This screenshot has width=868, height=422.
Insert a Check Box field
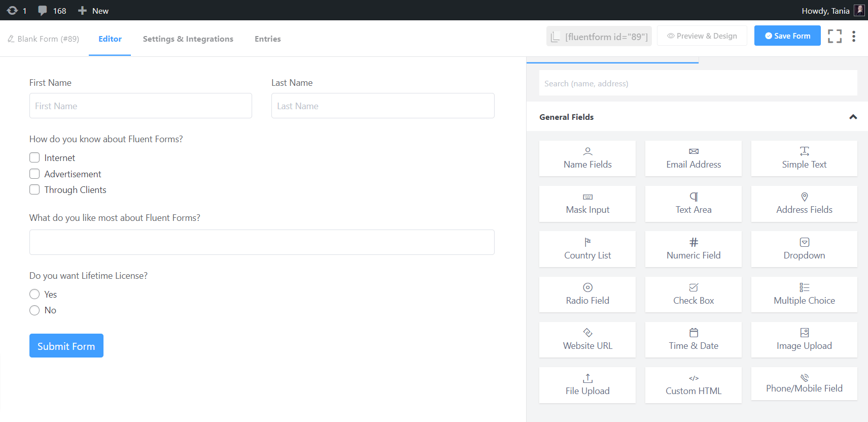[693, 295]
